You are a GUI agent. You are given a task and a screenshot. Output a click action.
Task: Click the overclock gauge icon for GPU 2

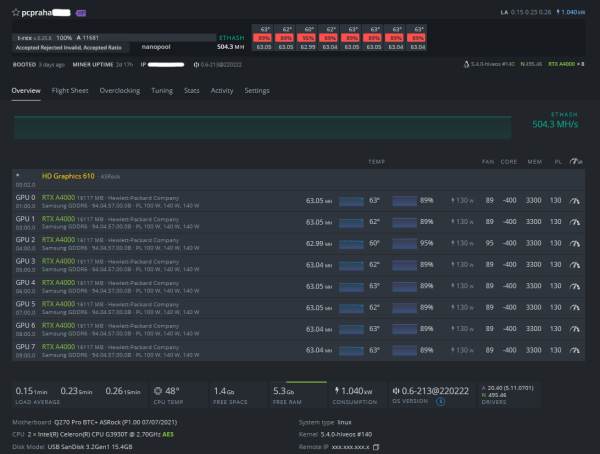point(574,242)
